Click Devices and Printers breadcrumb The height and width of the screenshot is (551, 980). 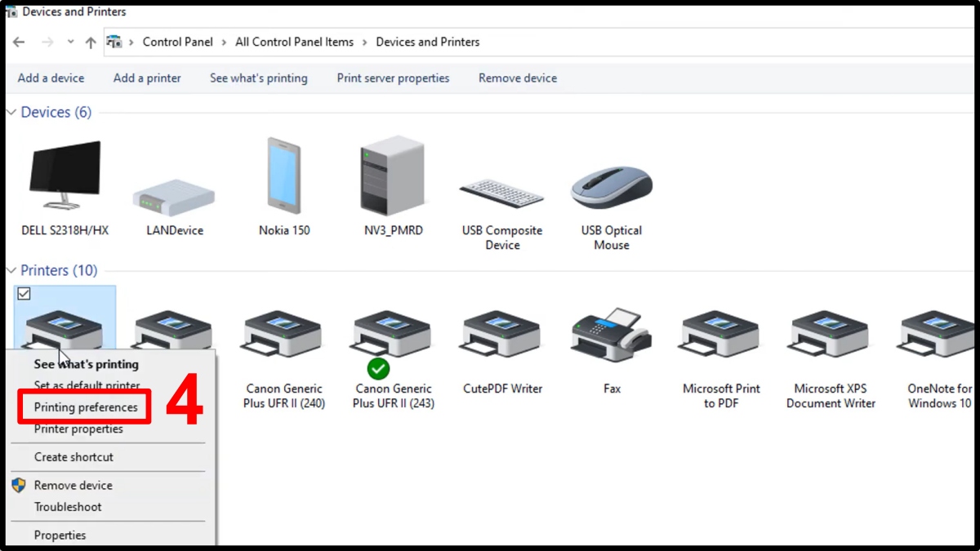click(428, 42)
